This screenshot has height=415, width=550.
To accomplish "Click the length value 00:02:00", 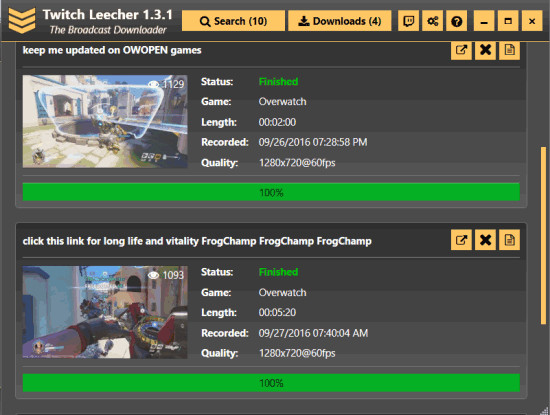I will [x=277, y=122].
